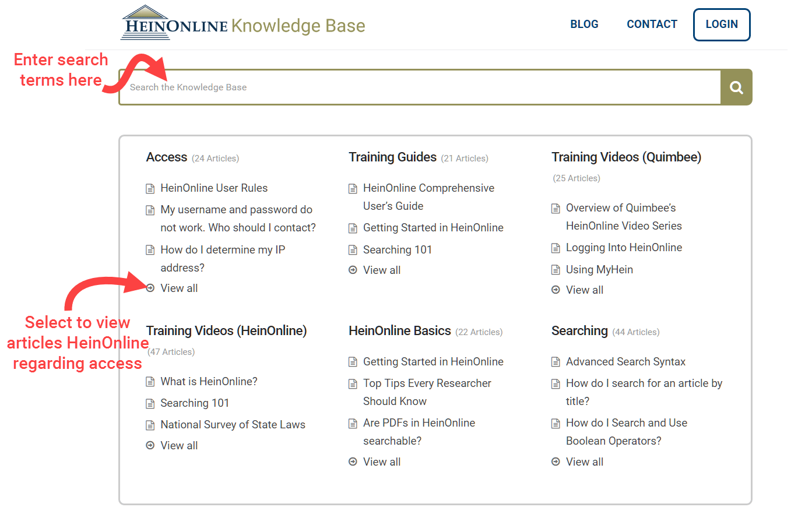Open Searching 101 under Training Guides

(398, 250)
